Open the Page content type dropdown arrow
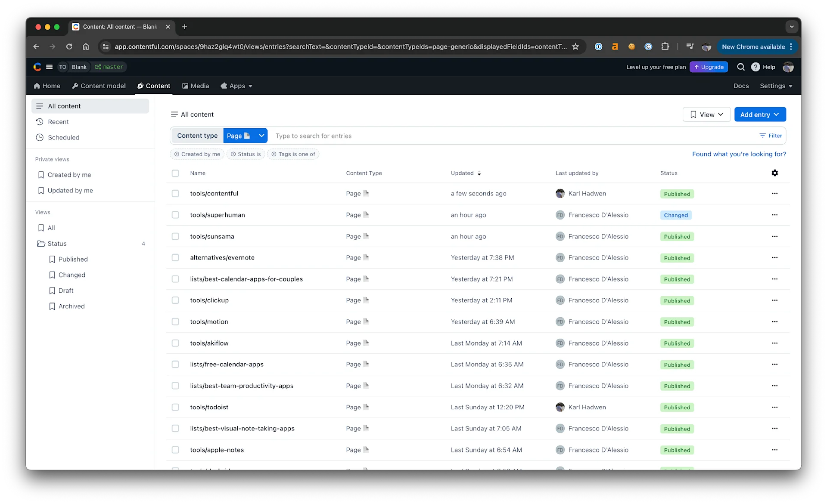827x504 pixels. coord(261,136)
